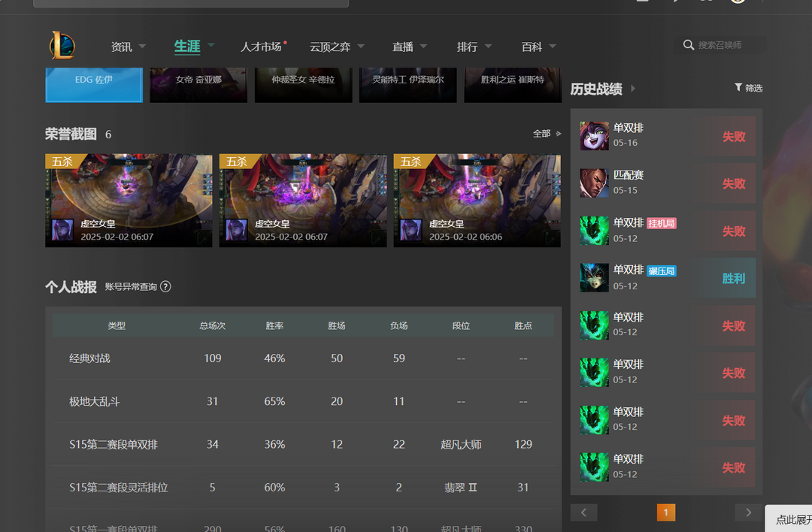812x532 pixels.
Task: Open the 生涯 menu
Action: tap(187, 47)
